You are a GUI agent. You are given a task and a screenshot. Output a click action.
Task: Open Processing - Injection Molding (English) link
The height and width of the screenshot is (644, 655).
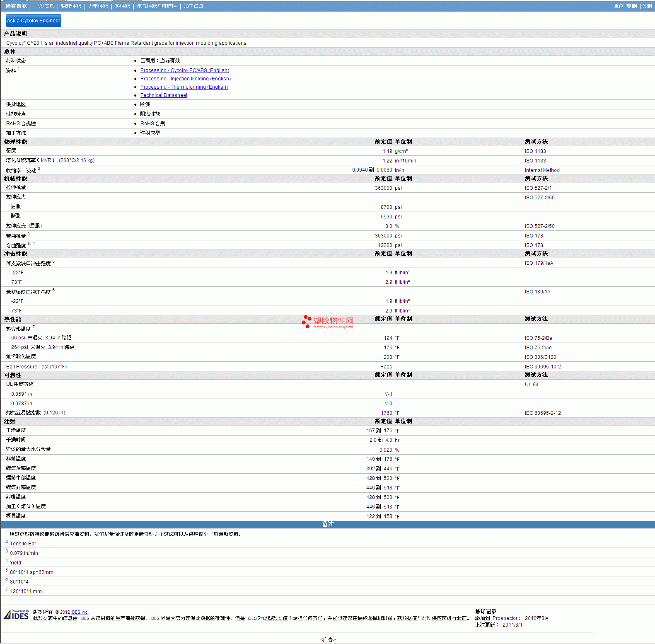(x=185, y=79)
